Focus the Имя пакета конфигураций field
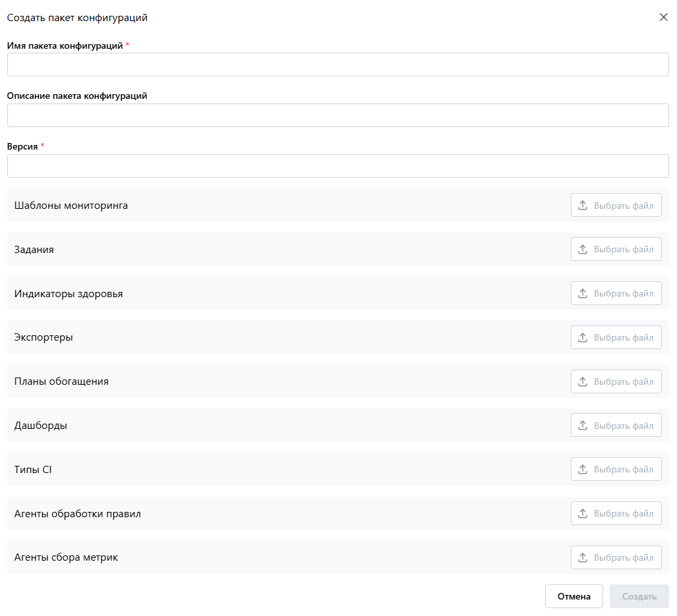This screenshot has width=677, height=616. point(338,65)
